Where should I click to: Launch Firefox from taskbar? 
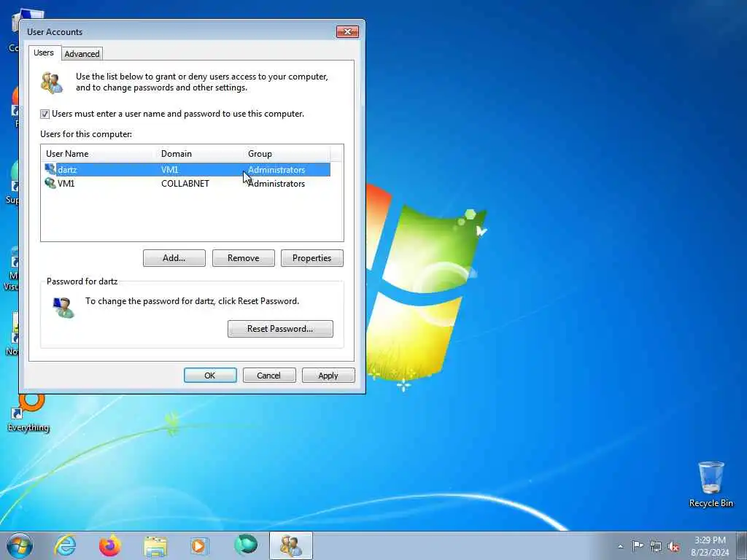(110, 545)
